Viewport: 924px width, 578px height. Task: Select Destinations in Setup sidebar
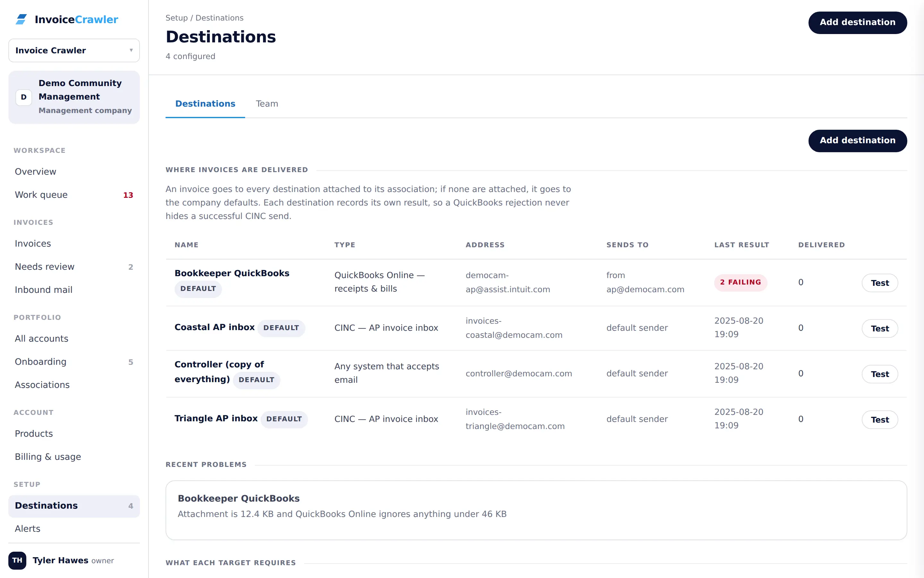(74, 506)
